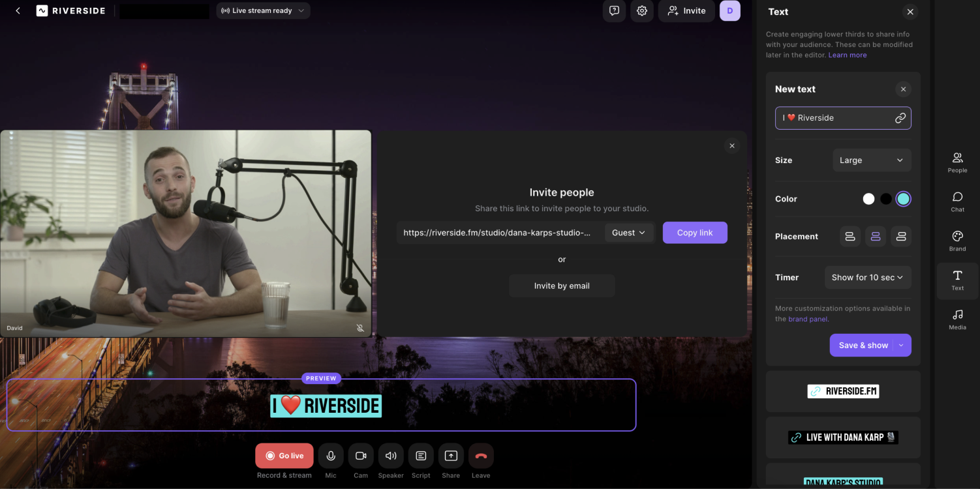Go back using the arrow icon
Screen dimensions: 980x489
[x=18, y=10]
